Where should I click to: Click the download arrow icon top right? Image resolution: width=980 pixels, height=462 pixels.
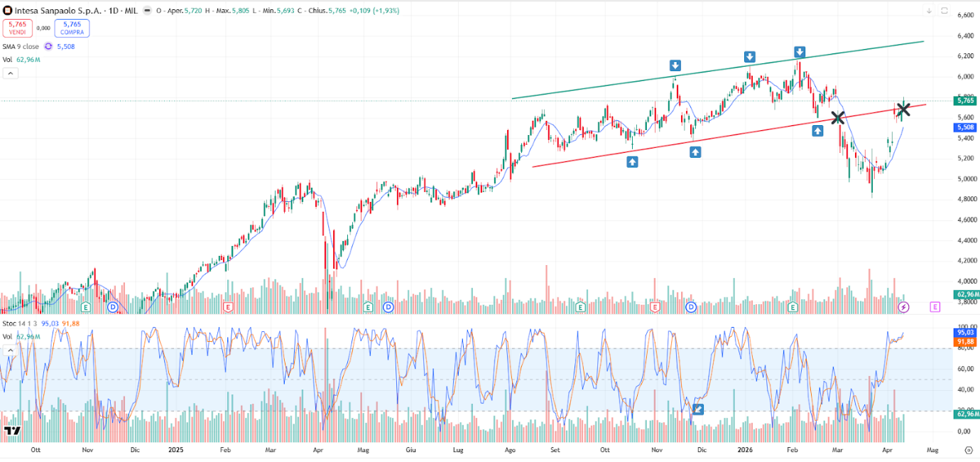coord(929,11)
